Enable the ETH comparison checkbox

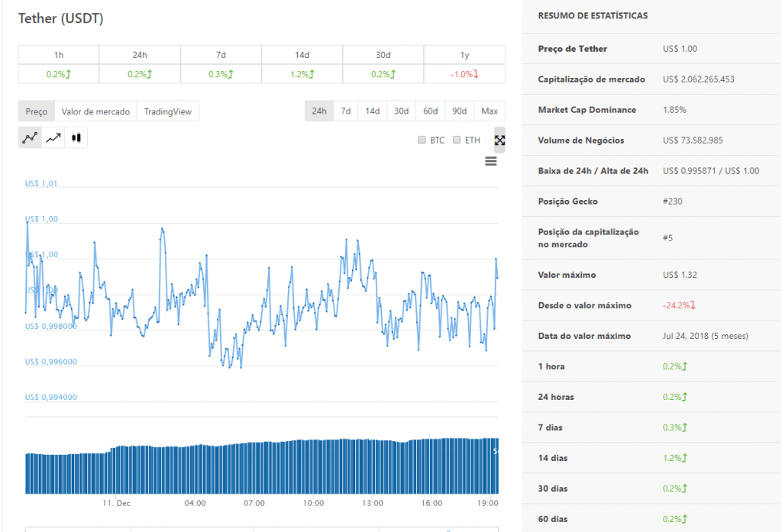457,140
